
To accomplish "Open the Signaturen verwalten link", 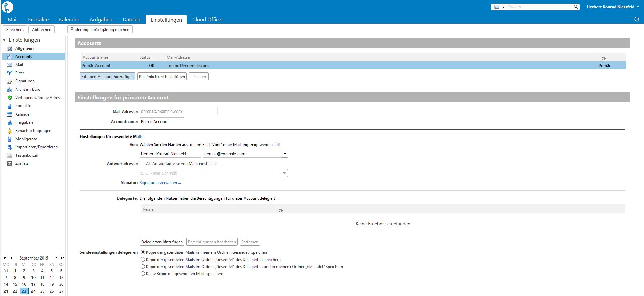I will click(160, 183).
